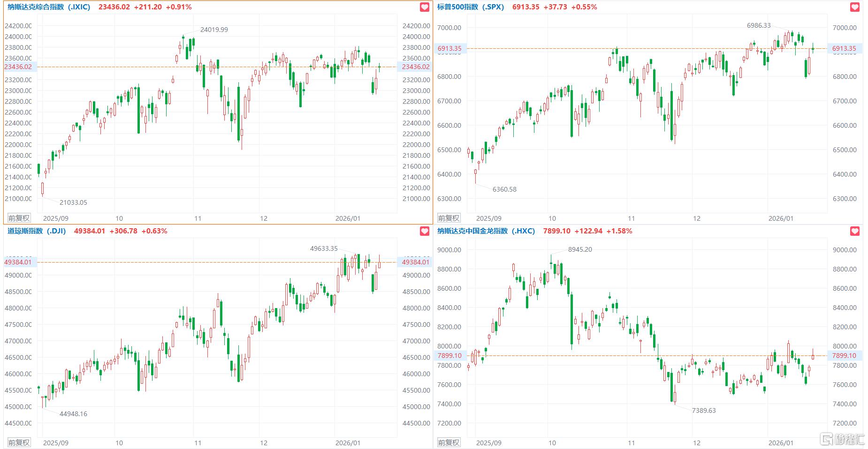Select the 标普500指数 (.SPX) title
This screenshot has height=449, width=868.
471,7
